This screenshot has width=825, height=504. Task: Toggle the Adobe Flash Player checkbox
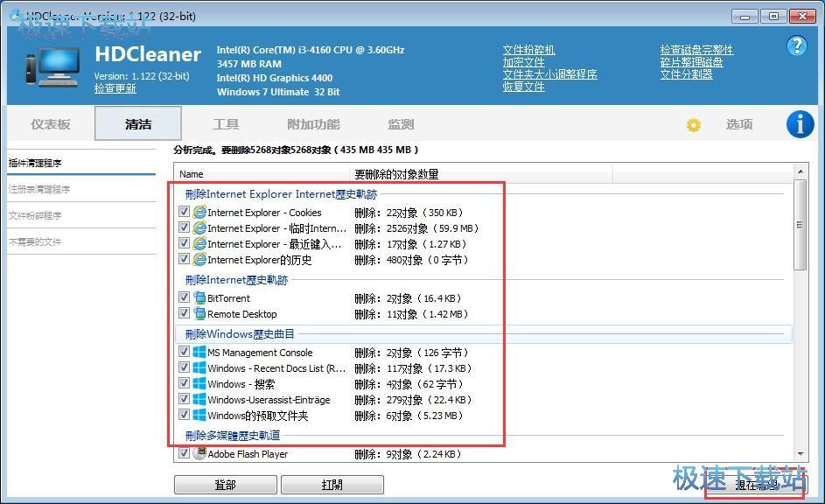coord(184,453)
